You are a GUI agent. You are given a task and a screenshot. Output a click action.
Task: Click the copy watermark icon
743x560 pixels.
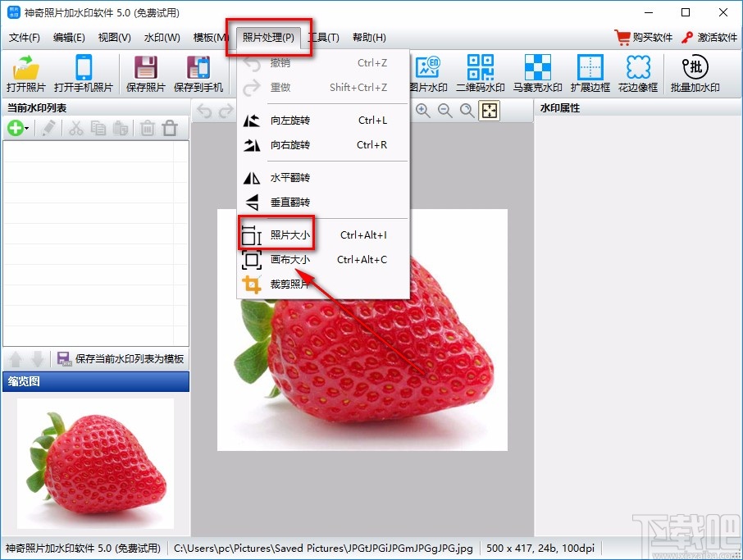(x=98, y=128)
